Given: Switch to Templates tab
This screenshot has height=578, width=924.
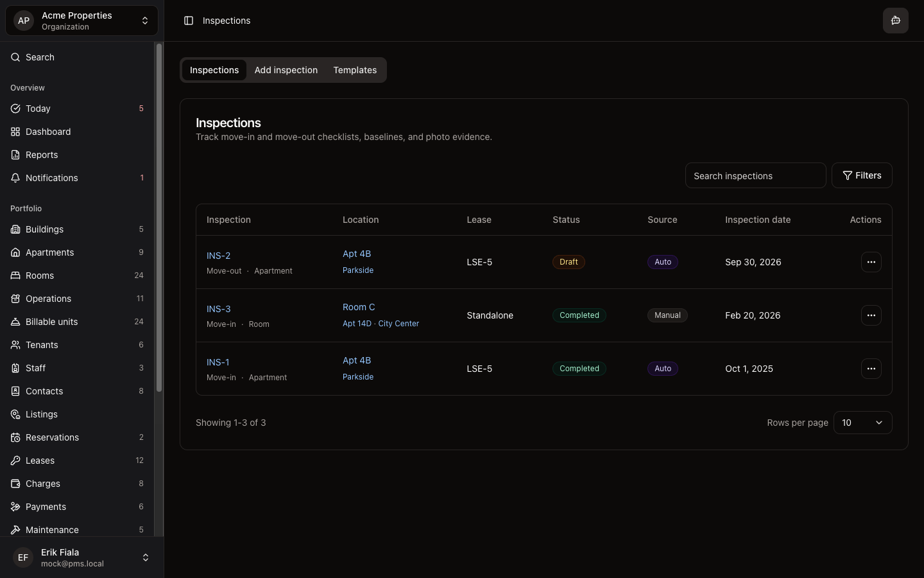Looking at the screenshot, I should point(355,70).
